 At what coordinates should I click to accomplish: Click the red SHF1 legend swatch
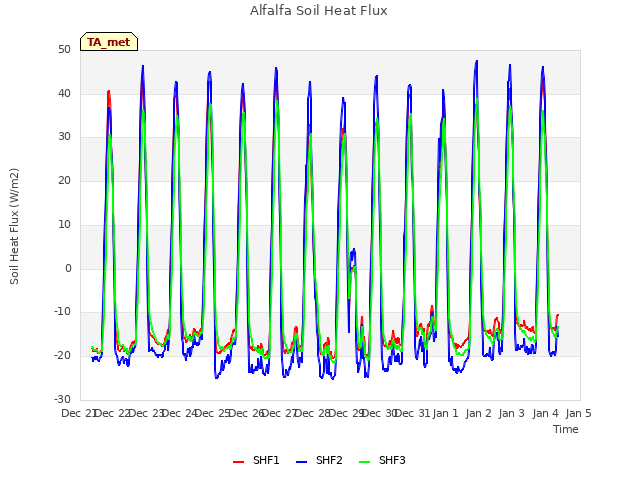click(x=238, y=462)
